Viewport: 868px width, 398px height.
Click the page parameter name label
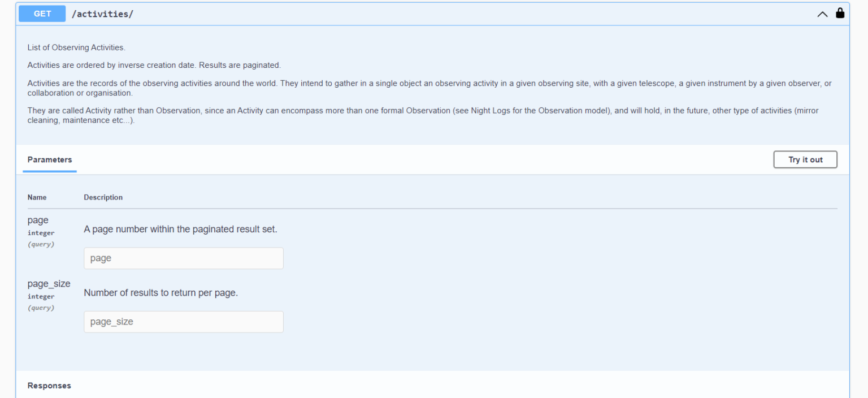(38, 220)
